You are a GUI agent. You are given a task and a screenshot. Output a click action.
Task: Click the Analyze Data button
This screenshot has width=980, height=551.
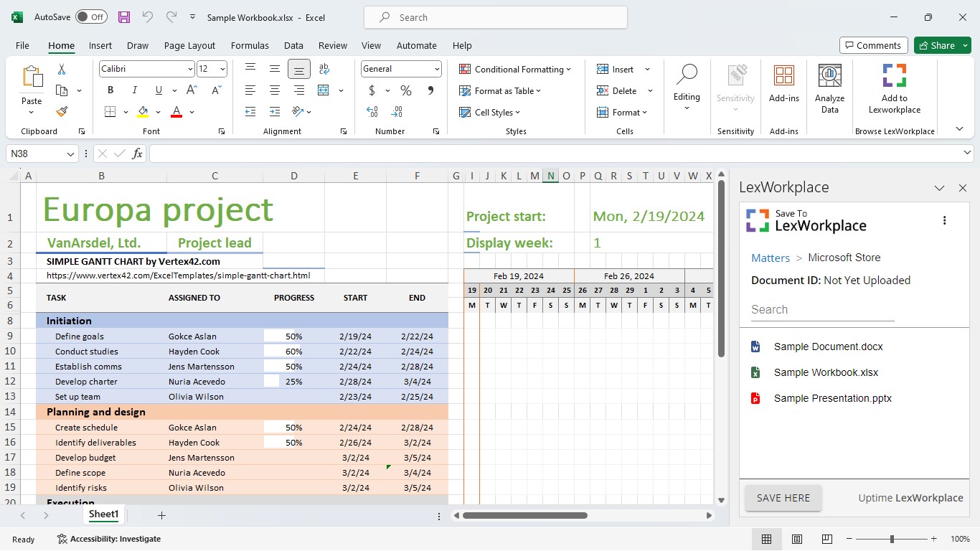830,89
